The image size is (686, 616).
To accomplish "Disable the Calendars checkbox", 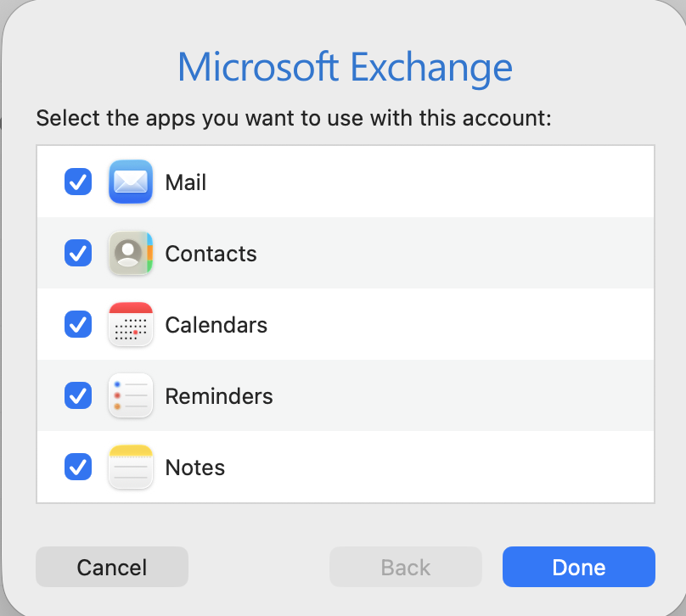I will (x=78, y=325).
